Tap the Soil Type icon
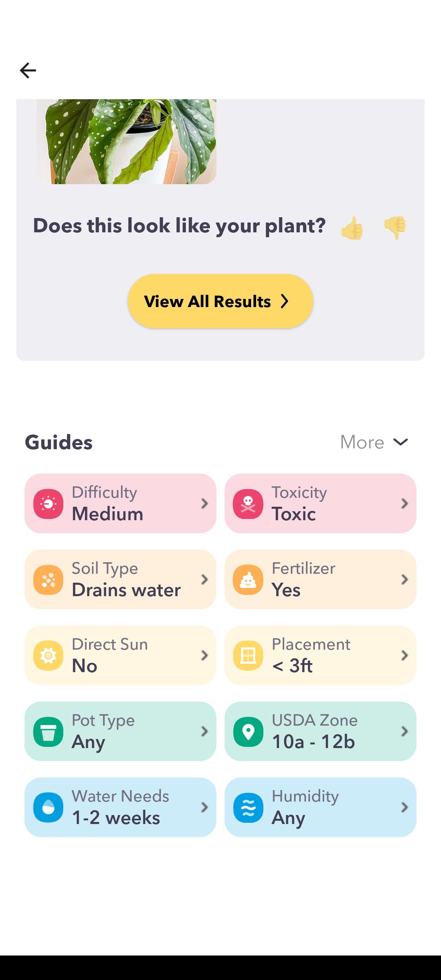This screenshot has height=980, width=441. pyautogui.click(x=48, y=580)
